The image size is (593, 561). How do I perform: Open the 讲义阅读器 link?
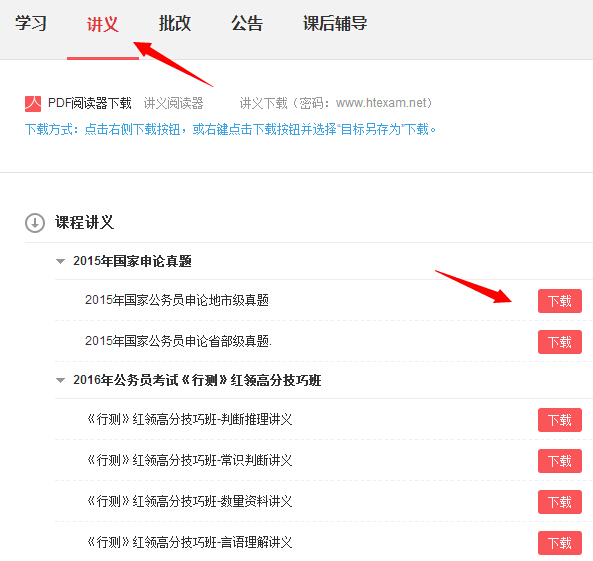coord(174,103)
